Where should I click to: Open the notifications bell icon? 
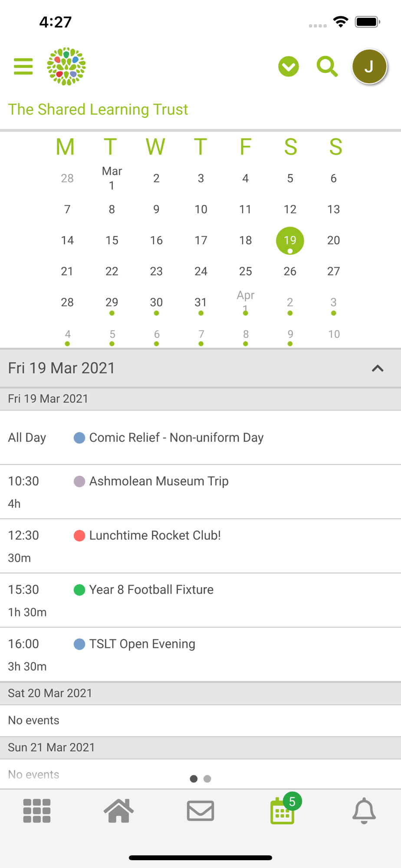pos(364,811)
